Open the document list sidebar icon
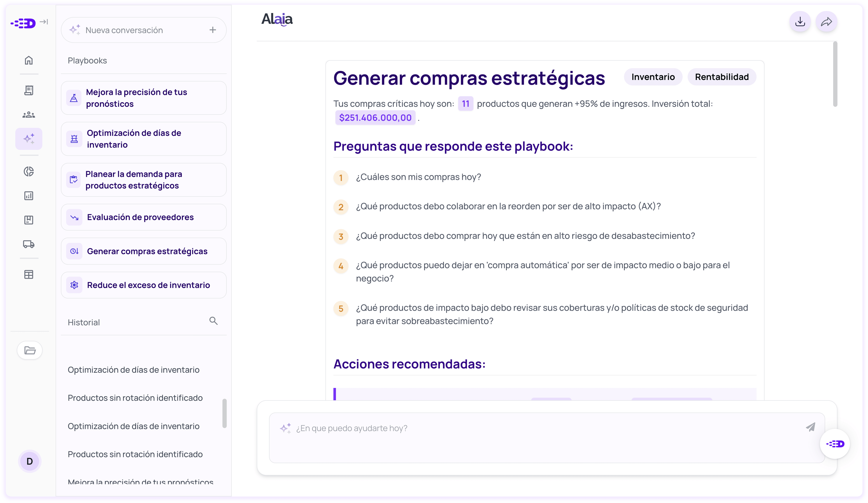 coord(29,90)
